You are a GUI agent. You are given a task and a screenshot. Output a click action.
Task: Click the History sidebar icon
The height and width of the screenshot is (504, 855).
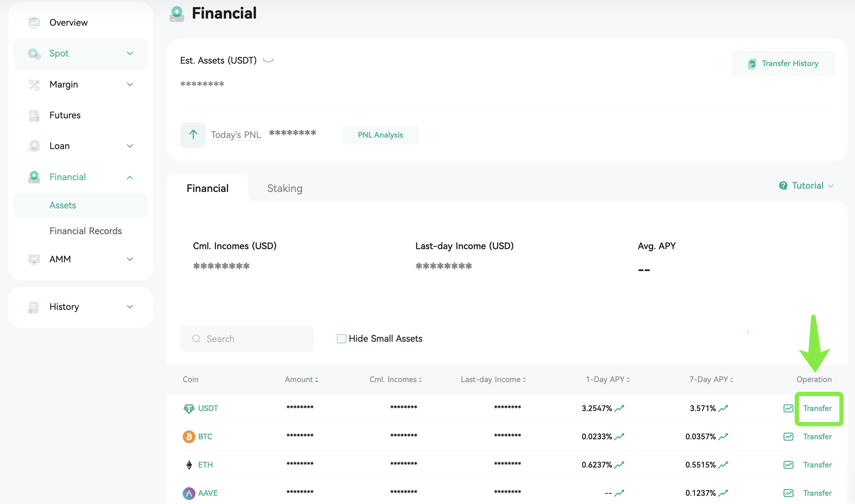(x=33, y=307)
